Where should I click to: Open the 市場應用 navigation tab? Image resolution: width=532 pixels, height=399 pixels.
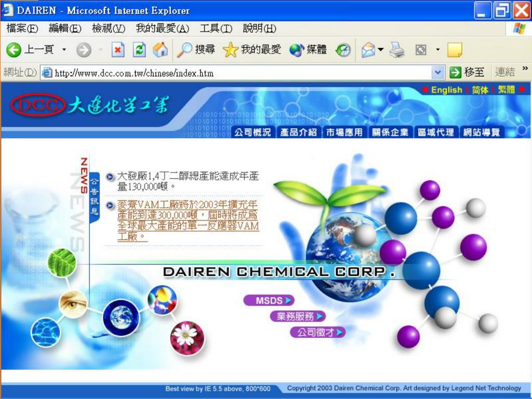click(x=344, y=132)
